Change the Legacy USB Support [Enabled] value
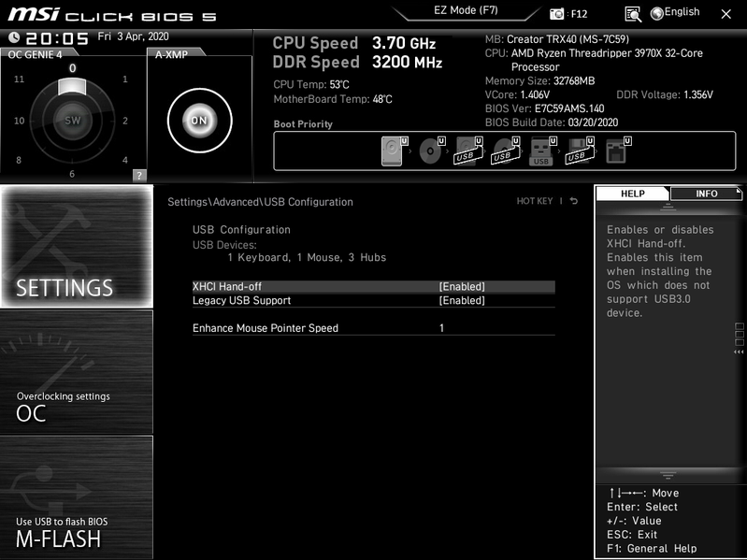Viewport: 747px width, 560px height. 462,300
